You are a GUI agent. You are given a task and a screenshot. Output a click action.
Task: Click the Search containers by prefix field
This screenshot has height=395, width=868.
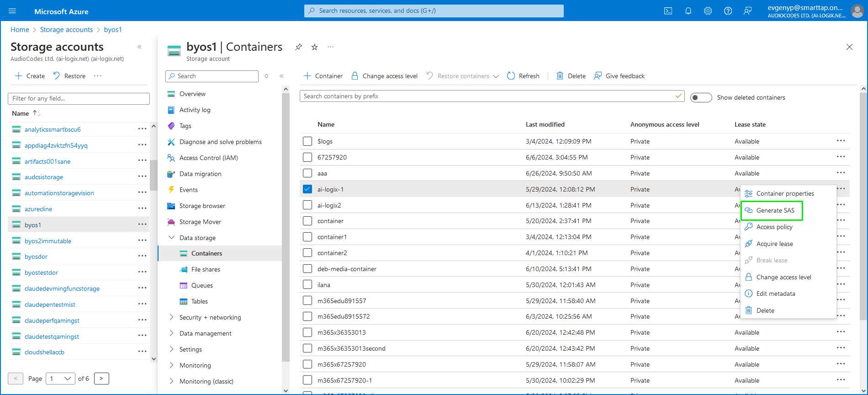pos(492,96)
